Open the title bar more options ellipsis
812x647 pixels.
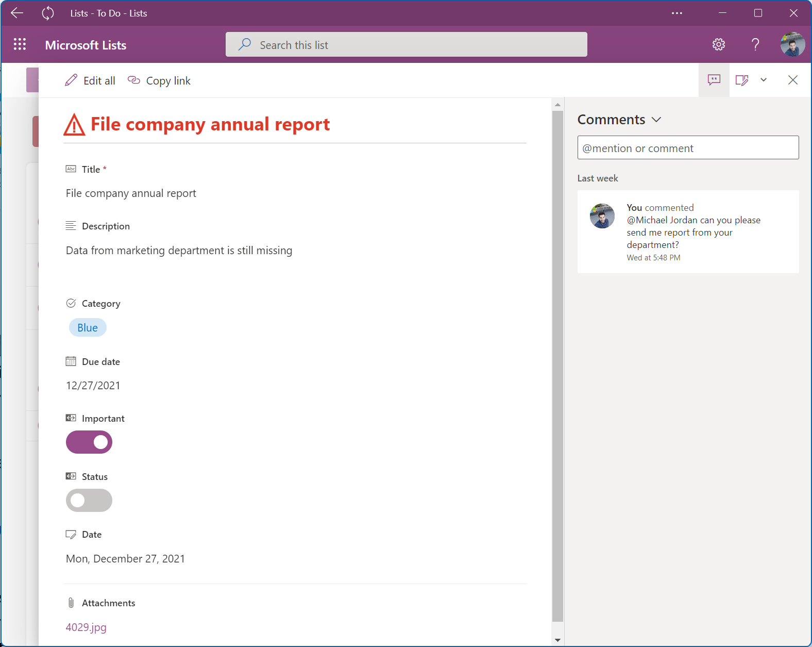pos(677,13)
